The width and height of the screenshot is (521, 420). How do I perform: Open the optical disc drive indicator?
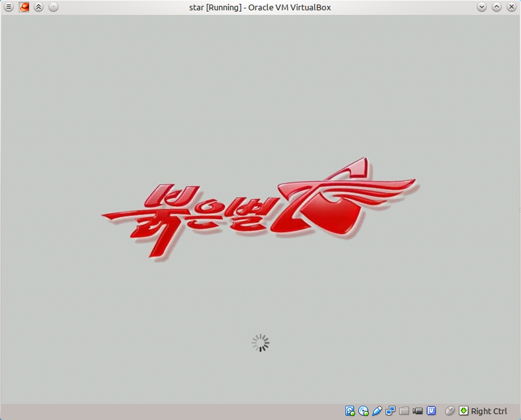[364, 411]
